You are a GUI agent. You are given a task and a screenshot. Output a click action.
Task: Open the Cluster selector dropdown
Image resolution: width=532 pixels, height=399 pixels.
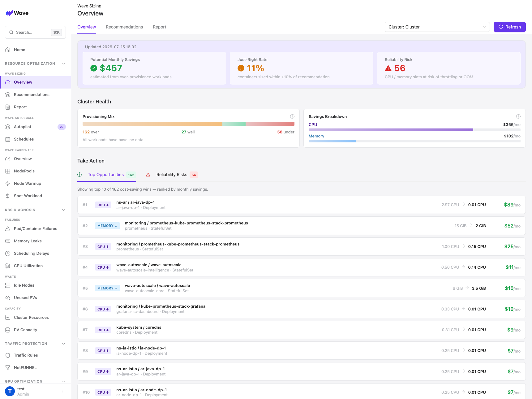point(437,27)
